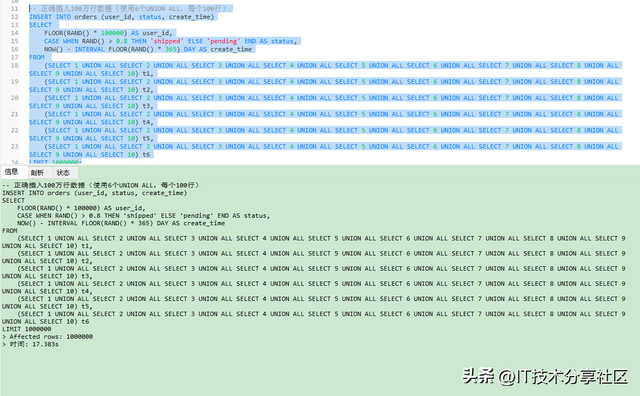Screen dimensions: 640x396
Task: Select line number 12 in editor gutter
Action: (15, 17)
